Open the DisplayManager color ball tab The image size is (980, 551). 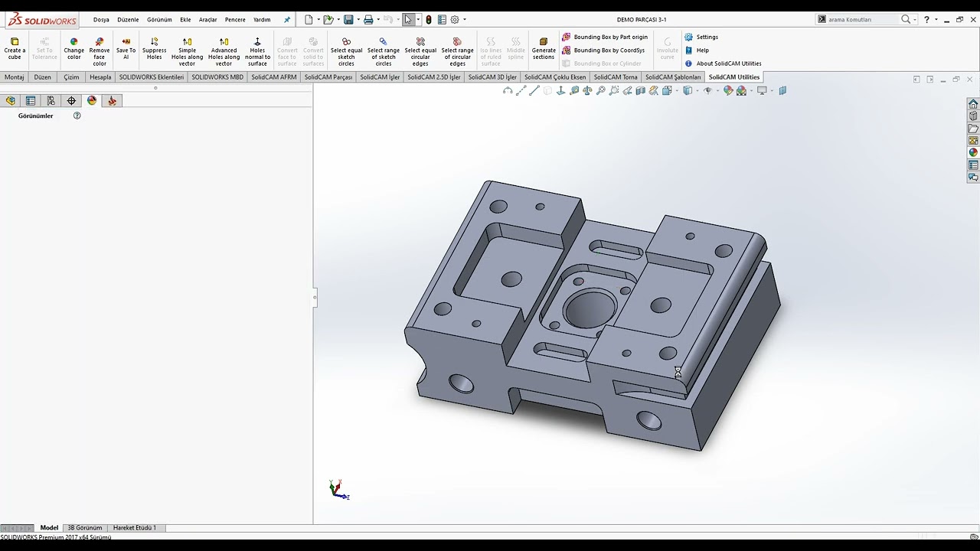coord(92,101)
